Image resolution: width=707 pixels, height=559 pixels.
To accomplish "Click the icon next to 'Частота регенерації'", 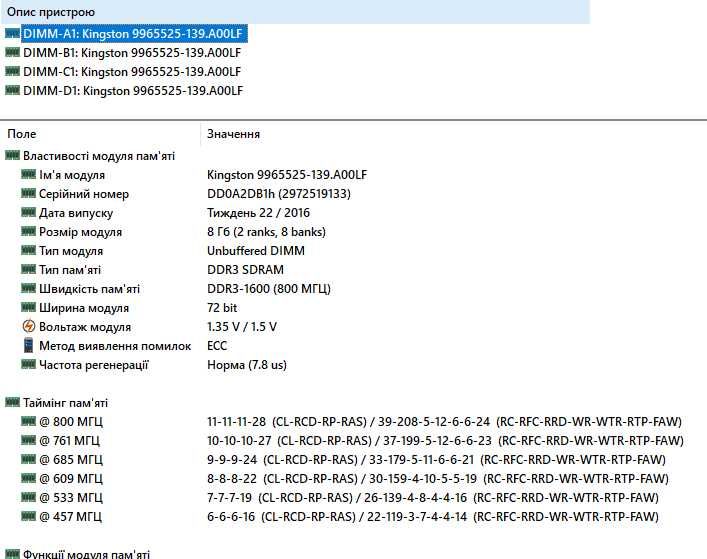I will click(x=28, y=364).
